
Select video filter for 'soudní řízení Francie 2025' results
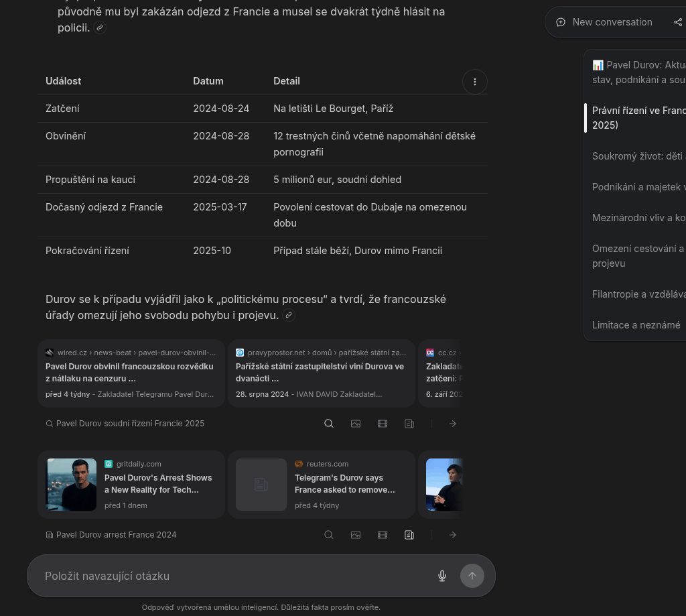click(x=383, y=424)
